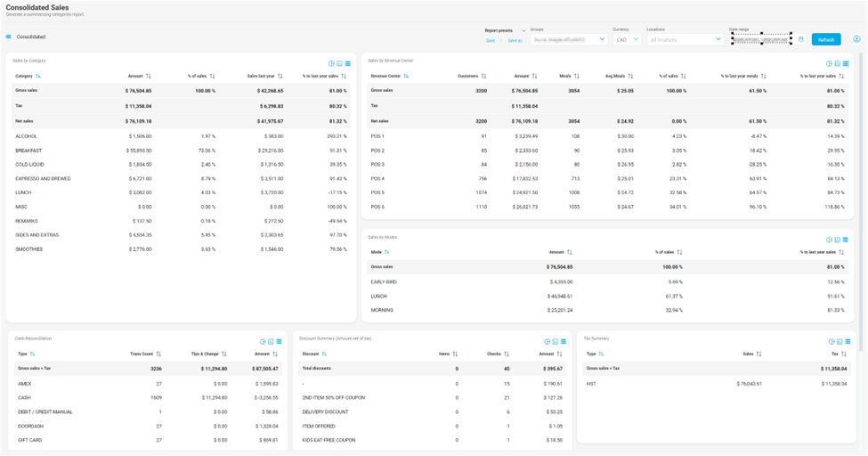
Task: Sort Sales by Modes by Mode column
Action: pyautogui.click(x=387, y=252)
